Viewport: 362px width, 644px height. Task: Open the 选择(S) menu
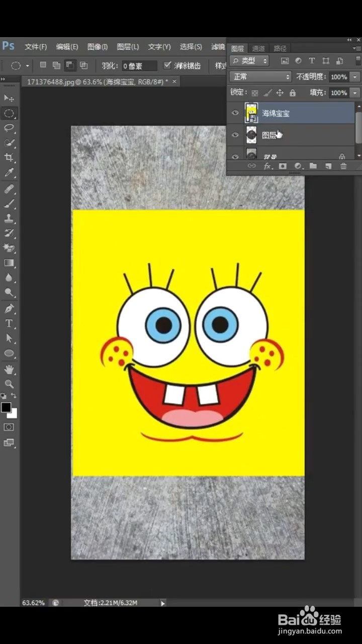tap(191, 47)
